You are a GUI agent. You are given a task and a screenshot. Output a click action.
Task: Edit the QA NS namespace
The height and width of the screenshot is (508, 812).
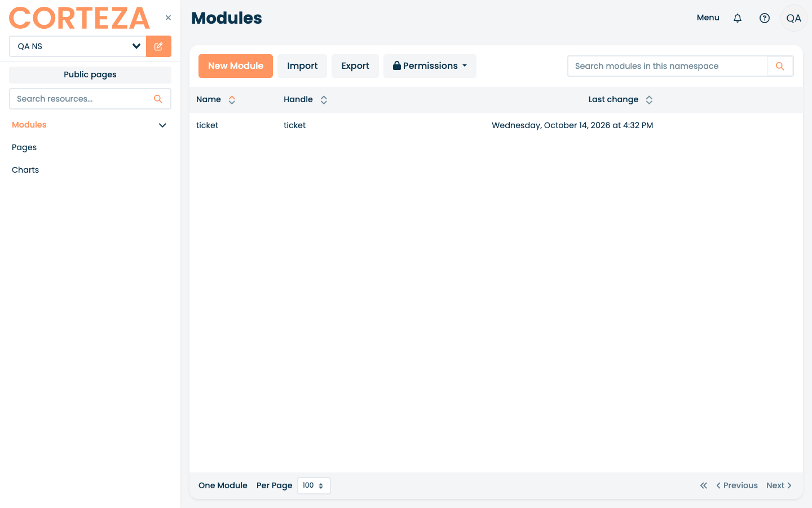(x=158, y=46)
